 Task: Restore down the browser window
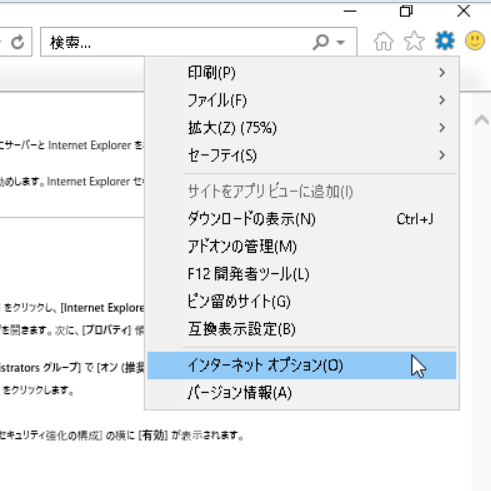pyautogui.click(x=406, y=11)
